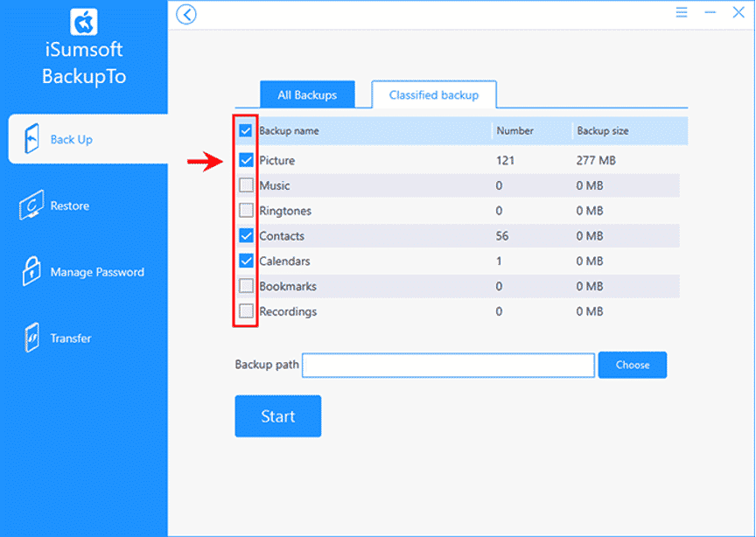Click the Back Up phone icon in sidebar
This screenshot has height=537, width=756.
[31, 138]
